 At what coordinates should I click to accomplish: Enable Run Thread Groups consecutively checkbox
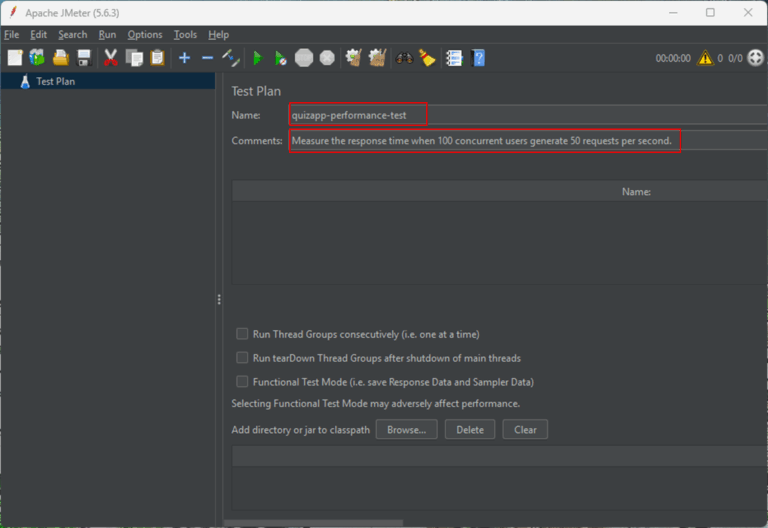click(x=242, y=334)
